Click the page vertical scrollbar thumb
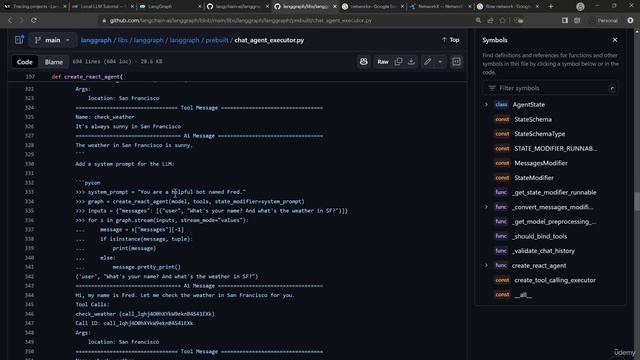The width and height of the screenshot is (640, 360). coord(637,201)
